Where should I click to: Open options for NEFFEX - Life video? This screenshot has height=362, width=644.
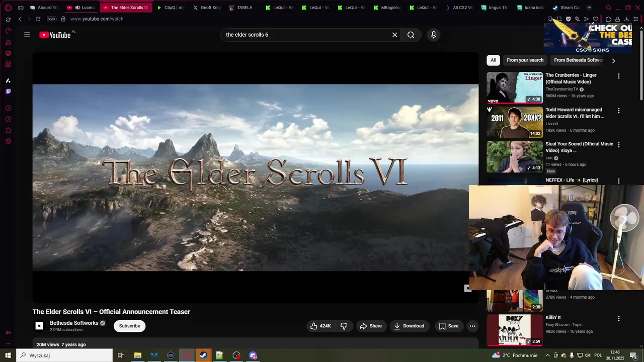pyautogui.click(x=619, y=180)
